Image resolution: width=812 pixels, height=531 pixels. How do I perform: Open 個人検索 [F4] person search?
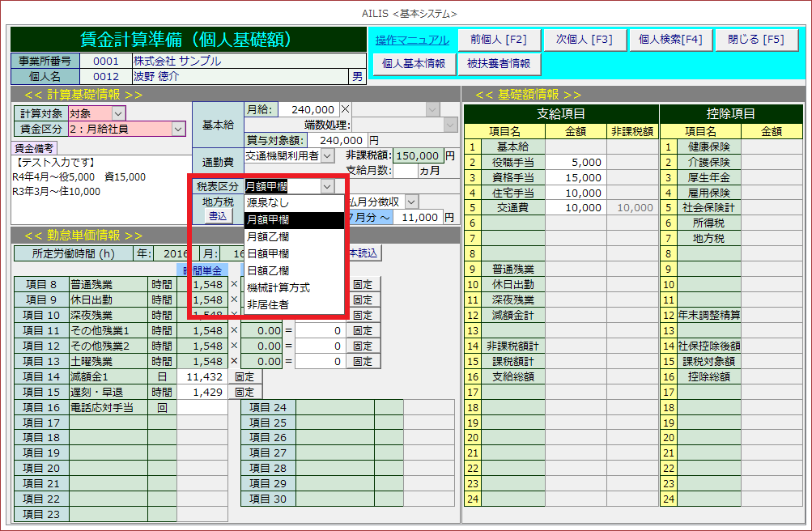[670, 40]
